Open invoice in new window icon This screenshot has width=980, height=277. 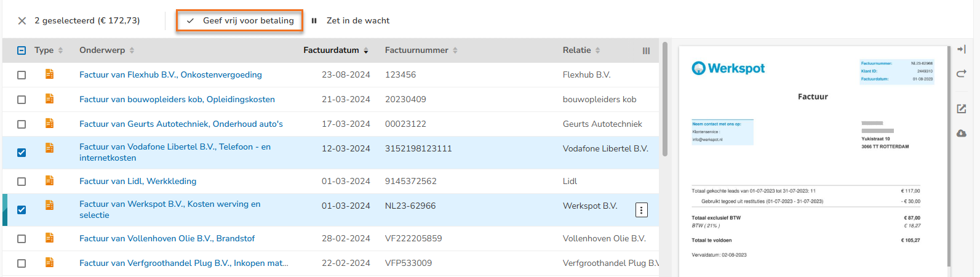tap(962, 109)
